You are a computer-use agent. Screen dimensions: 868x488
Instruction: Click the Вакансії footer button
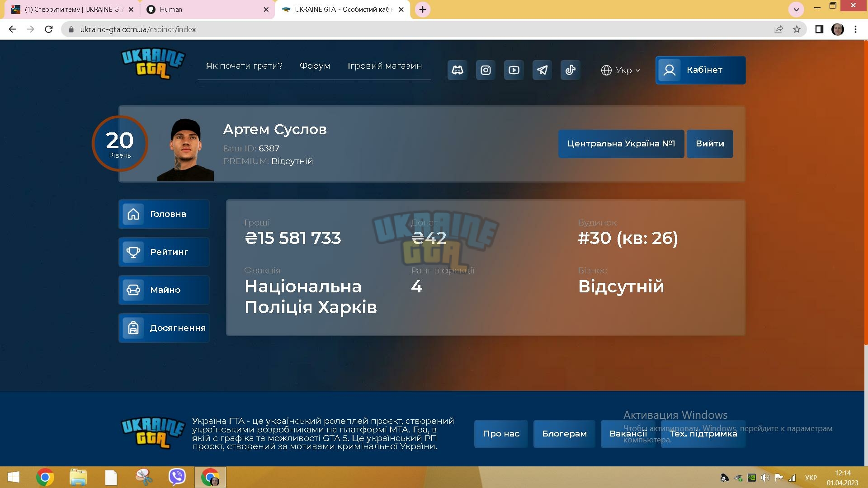click(x=628, y=434)
